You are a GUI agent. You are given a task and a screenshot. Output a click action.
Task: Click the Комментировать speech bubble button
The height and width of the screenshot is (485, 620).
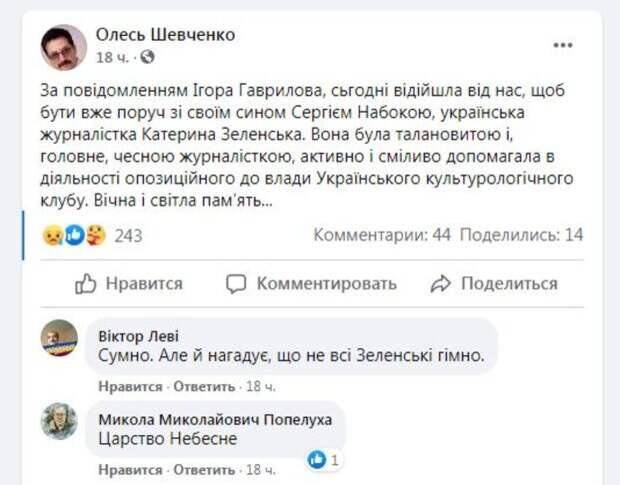(x=311, y=284)
